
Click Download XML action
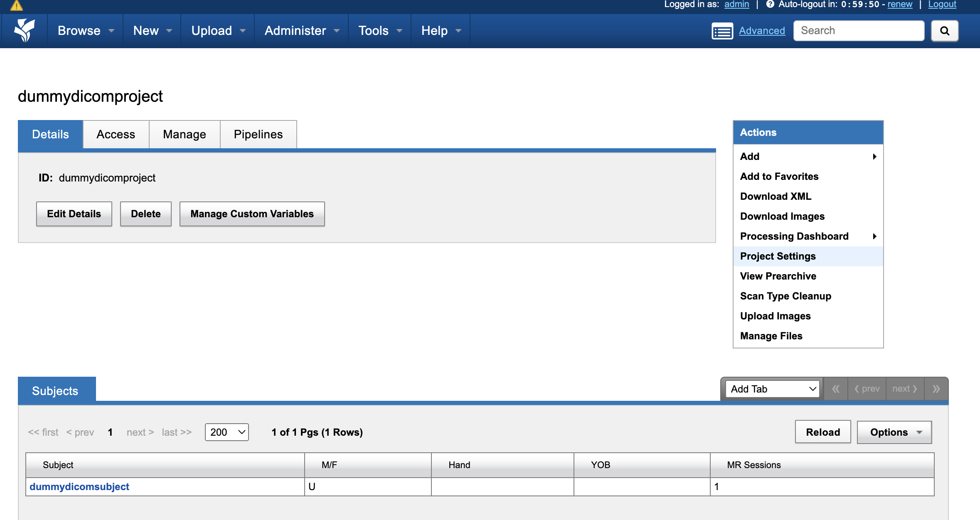pos(808,196)
